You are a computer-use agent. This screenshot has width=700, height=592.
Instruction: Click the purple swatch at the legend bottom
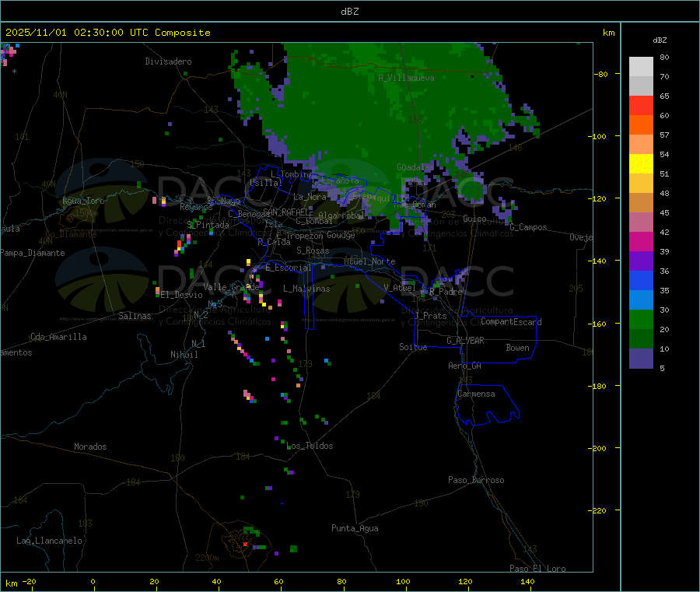[641, 359]
